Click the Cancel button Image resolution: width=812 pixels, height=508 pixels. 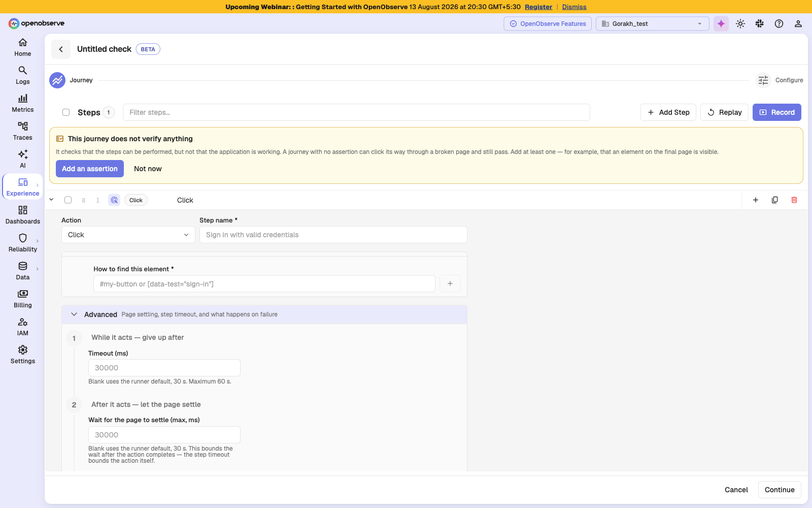pos(736,490)
